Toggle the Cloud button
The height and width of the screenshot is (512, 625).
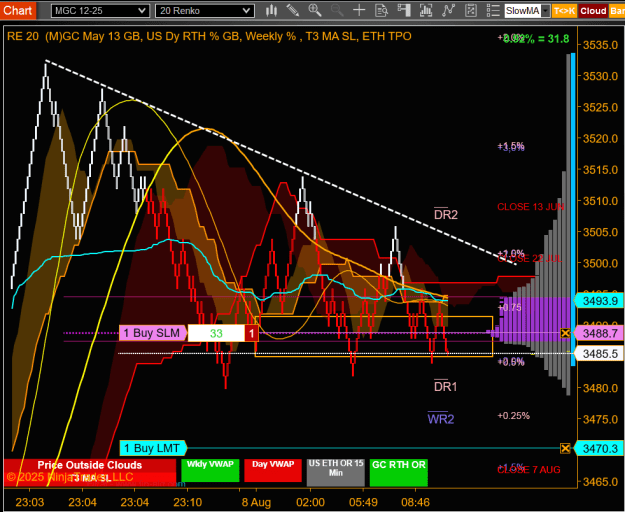click(x=593, y=11)
